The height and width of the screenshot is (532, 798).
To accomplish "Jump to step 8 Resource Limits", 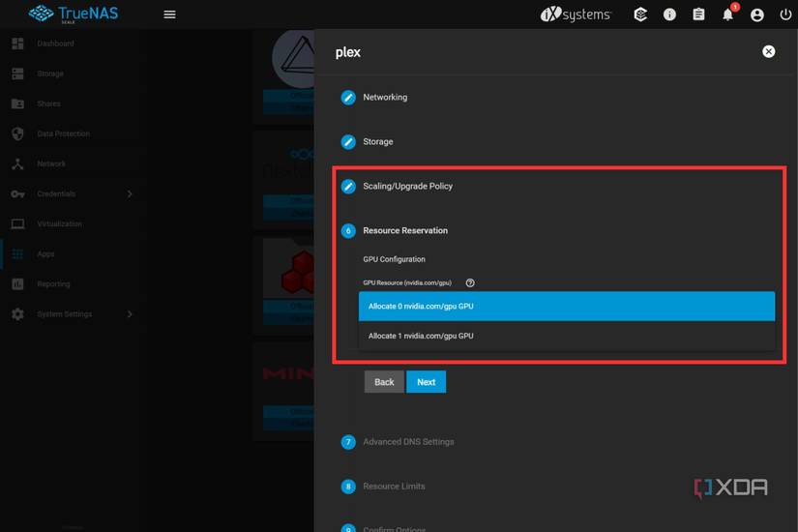I will pyautogui.click(x=348, y=487).
